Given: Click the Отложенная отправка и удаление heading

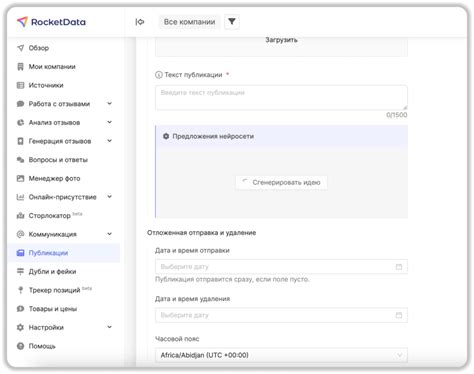Looking at the screenshot, I should [202, 233].
